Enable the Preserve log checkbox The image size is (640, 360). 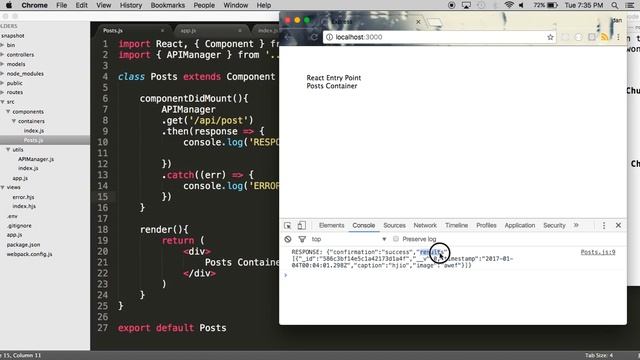pos(396,239)
